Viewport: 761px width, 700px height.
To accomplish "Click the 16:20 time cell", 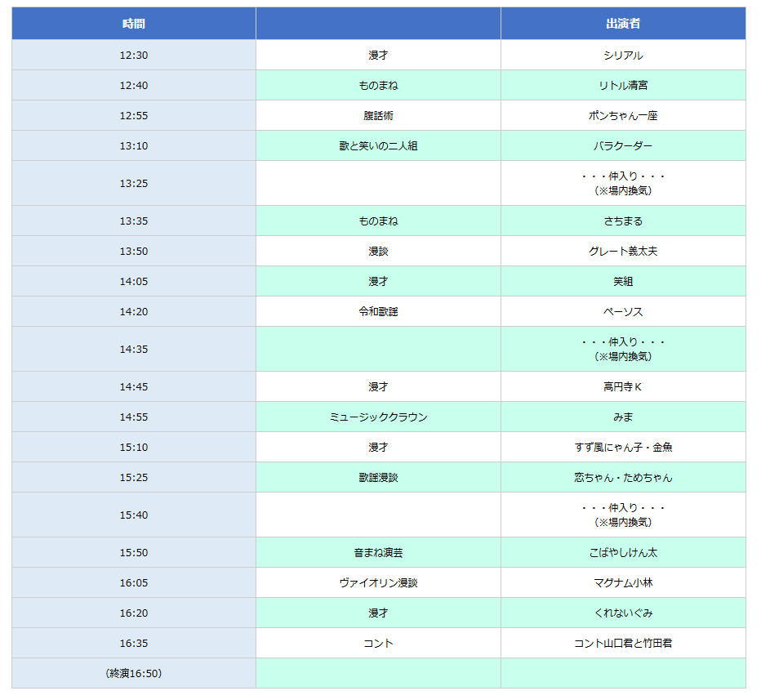I will click(134, 613).
